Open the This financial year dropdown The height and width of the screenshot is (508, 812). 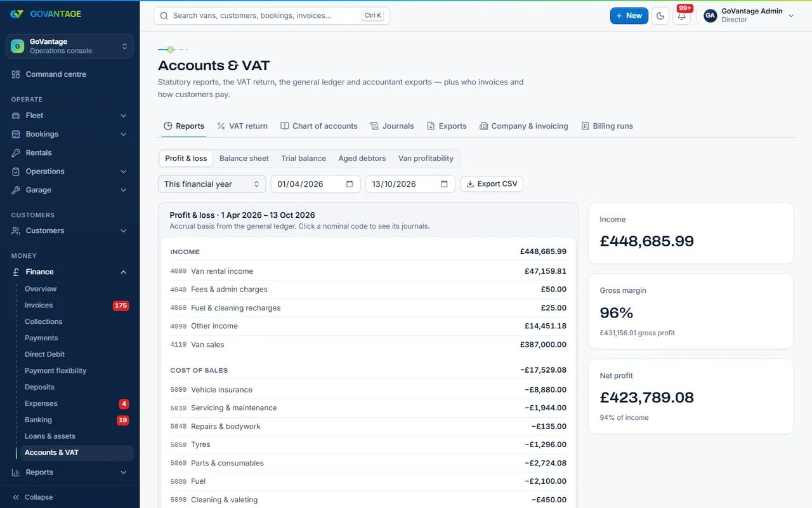point(212,184)
